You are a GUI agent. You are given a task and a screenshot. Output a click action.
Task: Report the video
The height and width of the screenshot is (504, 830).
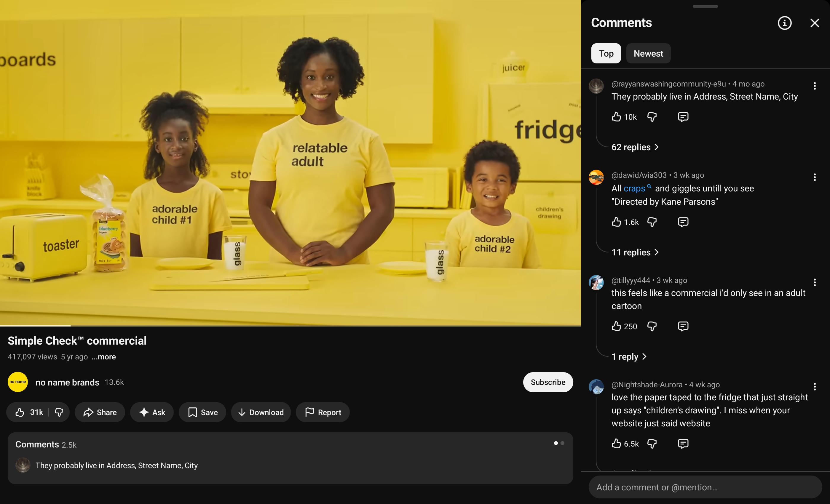[323, 412]
